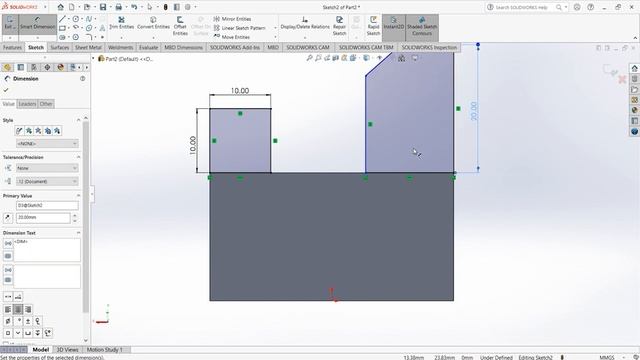Select the Convert Entities tool
Screen dimensions: 640x360
[x=153, y=23]
